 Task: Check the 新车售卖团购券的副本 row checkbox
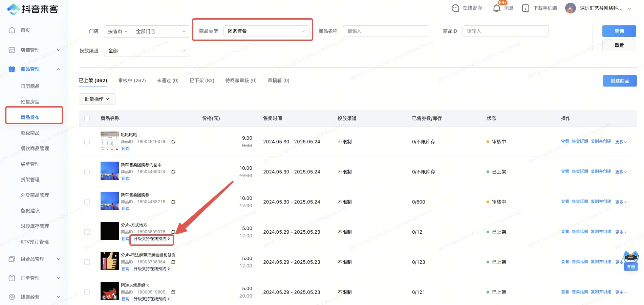pyautogui.click(x=87, y=172)
